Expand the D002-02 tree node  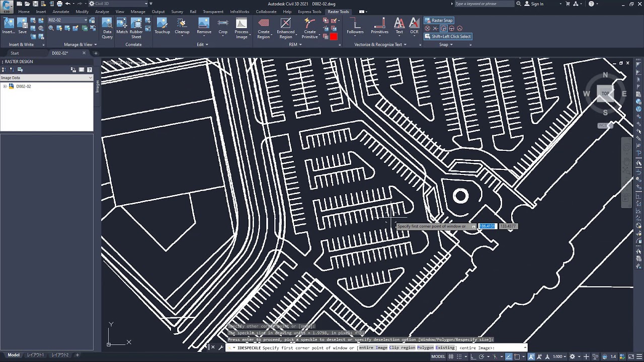coord(5,86)
